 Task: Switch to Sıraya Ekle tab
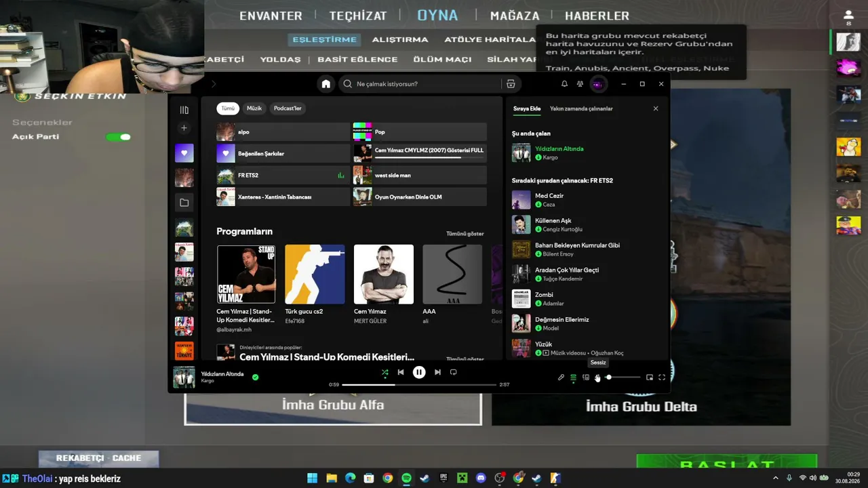[x=527, y=108]
